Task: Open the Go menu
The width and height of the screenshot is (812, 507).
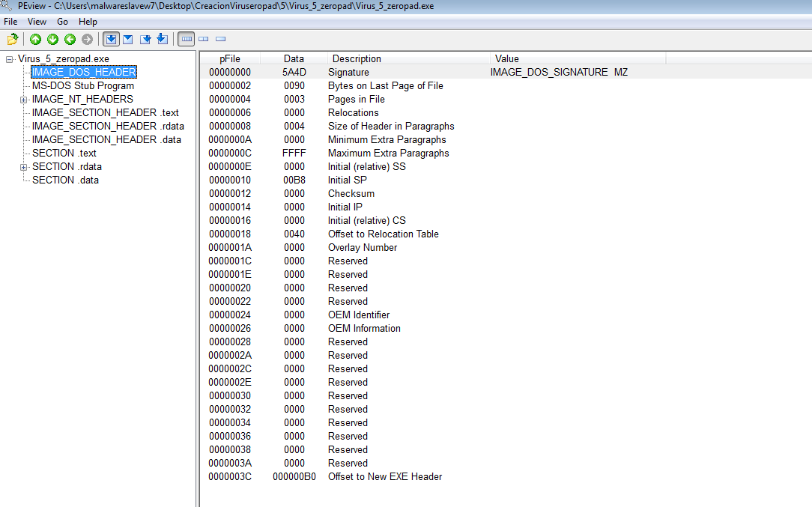Action: pos(62,22)
